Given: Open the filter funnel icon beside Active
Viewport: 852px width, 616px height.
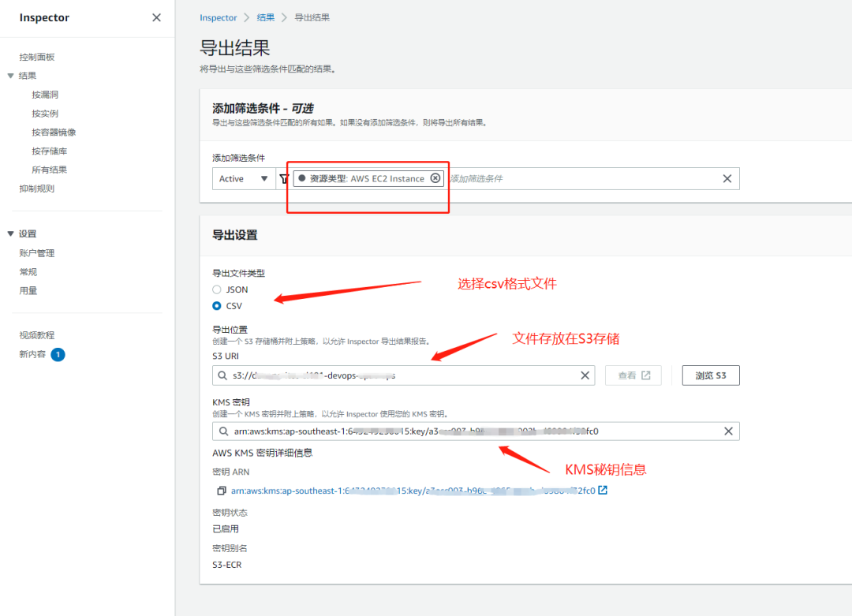Looking at the screenshot, I should 282,178.
